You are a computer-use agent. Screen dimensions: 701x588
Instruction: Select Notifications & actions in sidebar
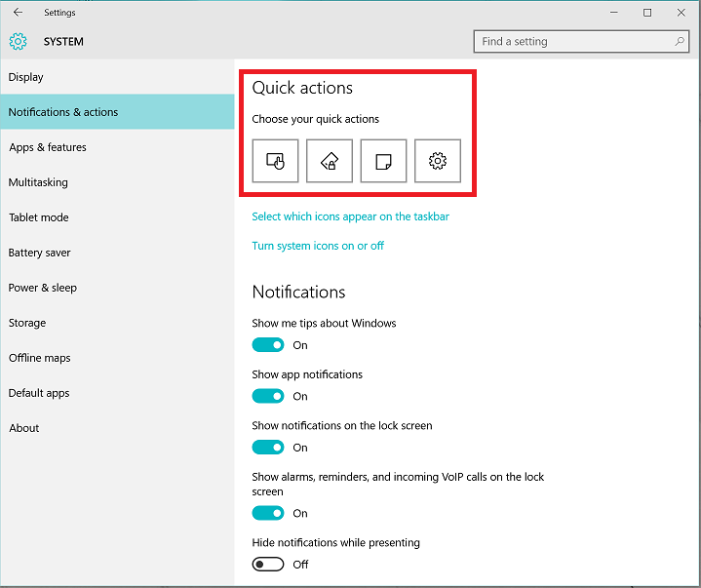coord(117,112)
